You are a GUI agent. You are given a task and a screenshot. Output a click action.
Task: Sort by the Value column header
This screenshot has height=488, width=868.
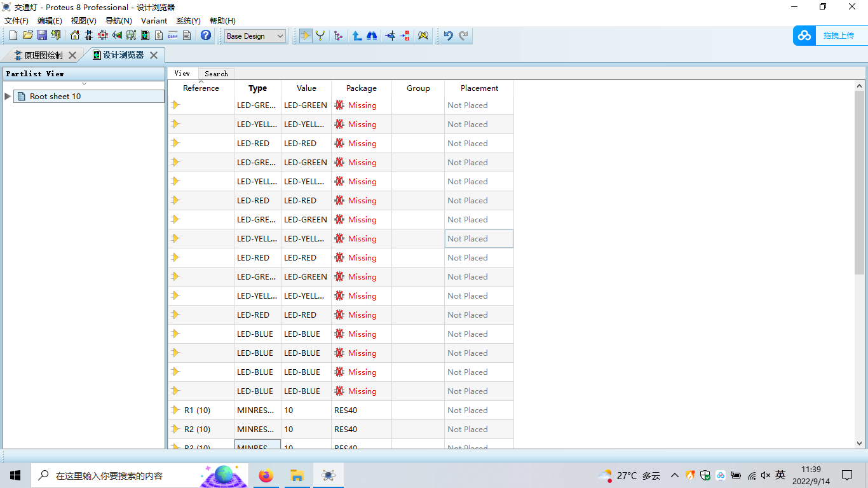click(x=306, y=88)
